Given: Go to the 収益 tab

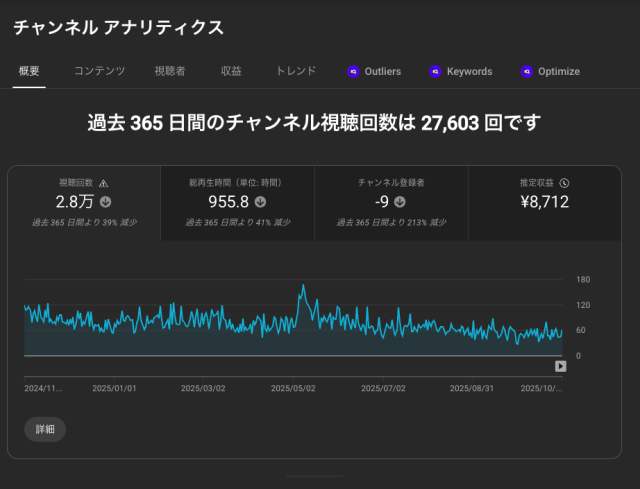Looking at the screenshot, I should pos(231,71).
